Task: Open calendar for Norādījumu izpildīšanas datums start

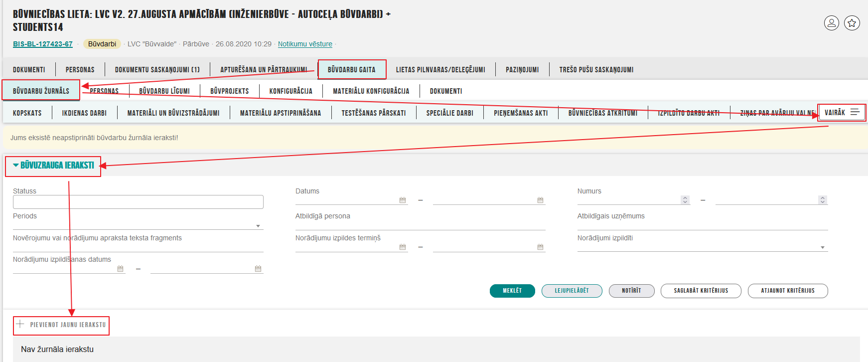Action: (x=120, y=268)
